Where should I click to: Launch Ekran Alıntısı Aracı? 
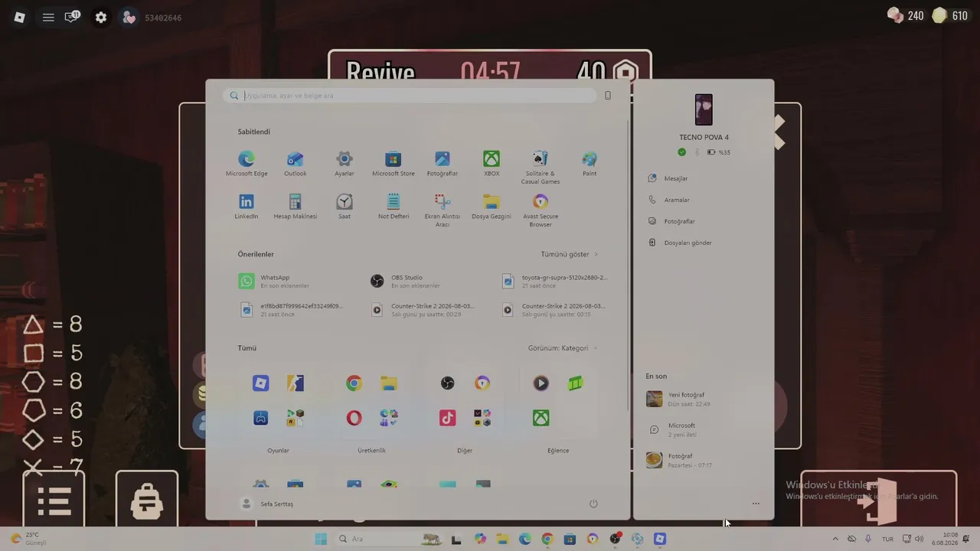tap(443, 210)
